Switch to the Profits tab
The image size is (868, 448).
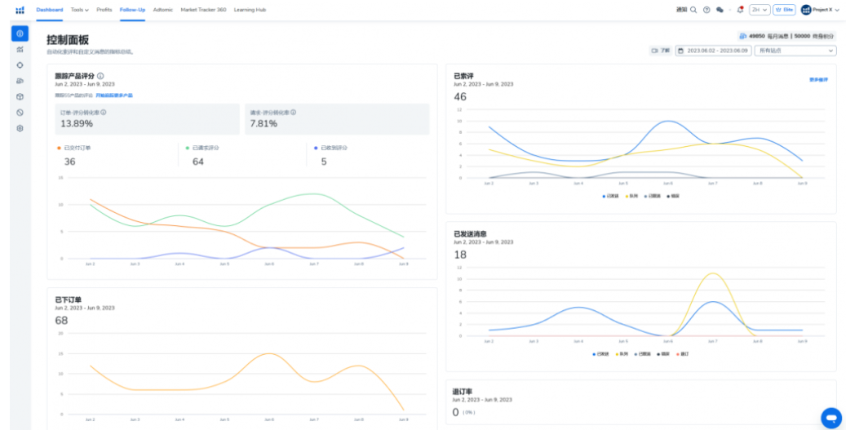tap(104, 10)
